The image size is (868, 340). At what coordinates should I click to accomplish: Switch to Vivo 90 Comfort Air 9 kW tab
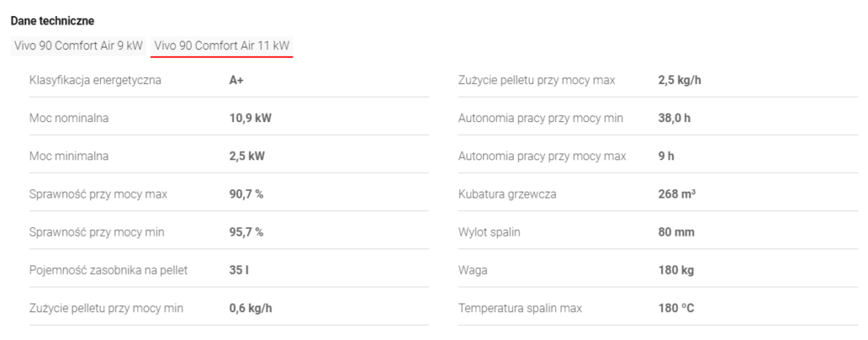click(78, 45)
